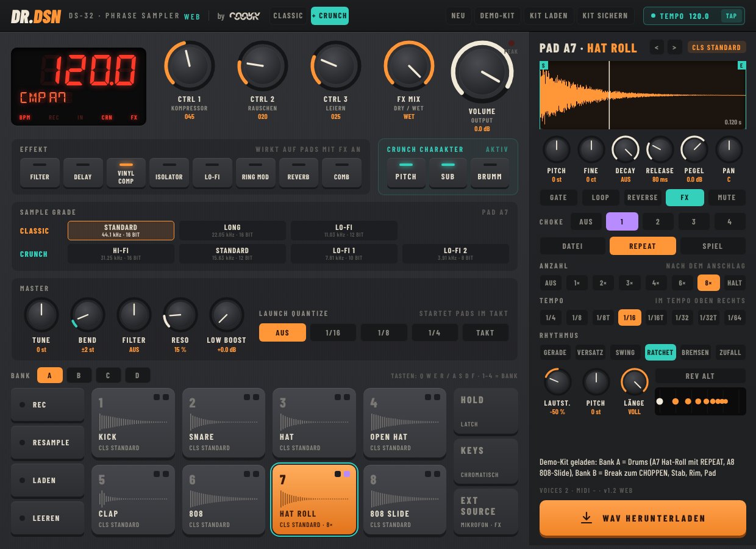Mute pad with MUTE button
The width and height of the screenshot is (756, 549).
coord(727,197)
